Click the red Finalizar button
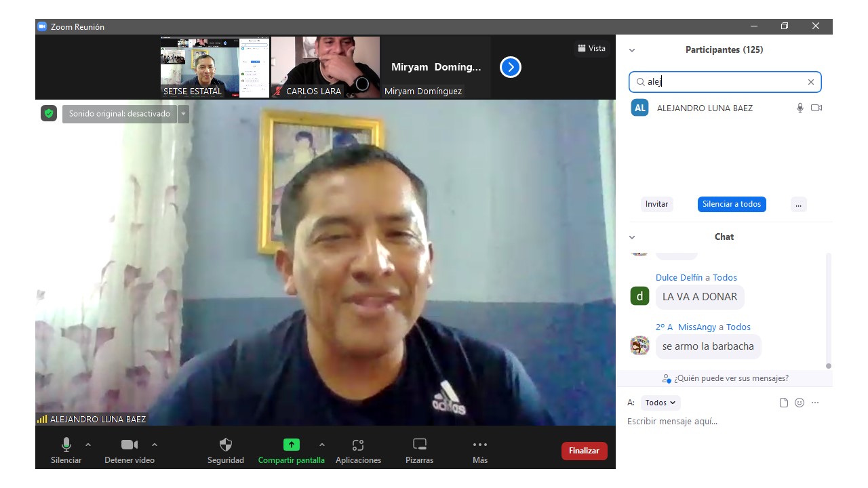 click(x=584, y=451)
